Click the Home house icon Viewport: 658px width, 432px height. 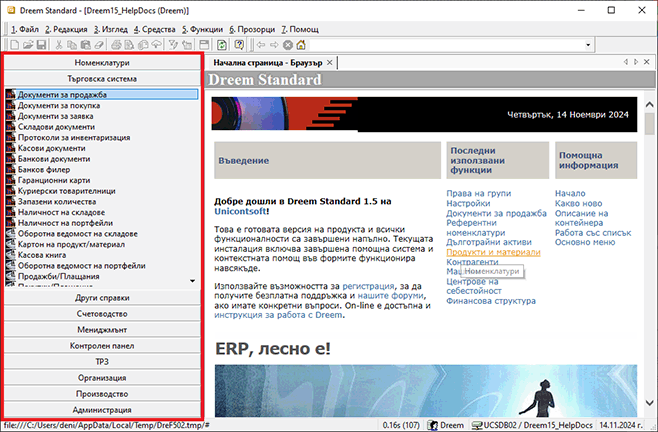point(301,45)
